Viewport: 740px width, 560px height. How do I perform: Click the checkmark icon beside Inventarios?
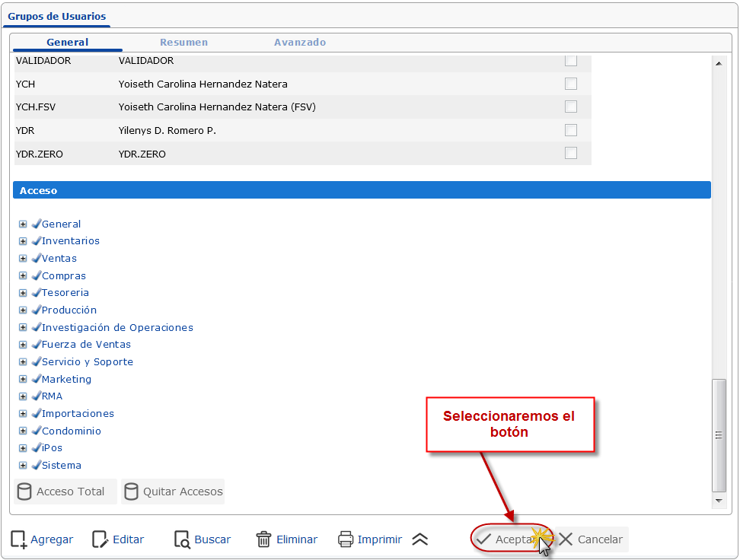(x=37, y=240)
